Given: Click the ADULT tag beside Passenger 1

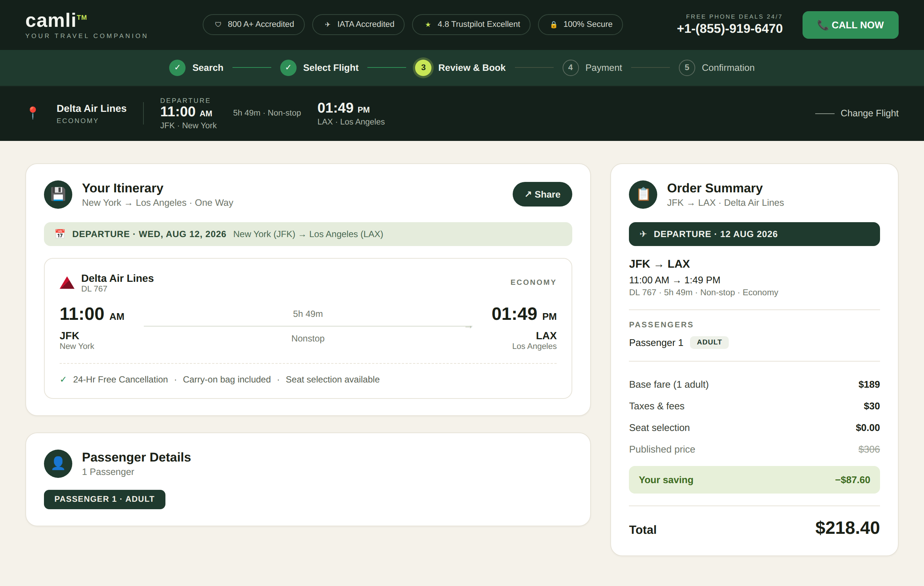Looking at the screenshot, I should coord(709,342).
